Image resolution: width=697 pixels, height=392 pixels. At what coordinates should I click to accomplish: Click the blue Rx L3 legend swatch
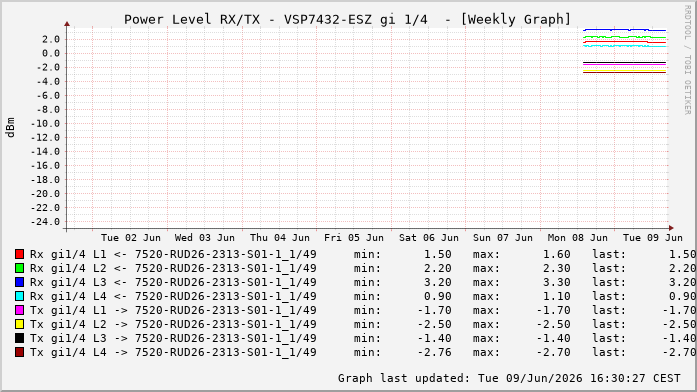coord(20,282)
